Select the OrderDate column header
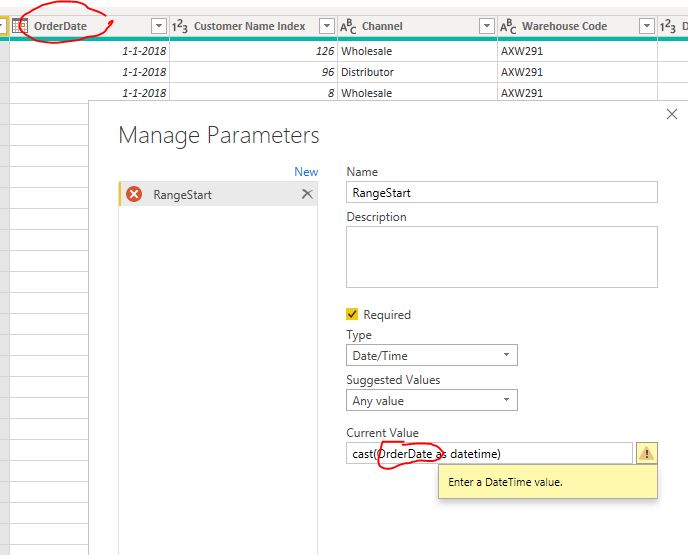This screenshot has width=688, height=555. [90, 26]
